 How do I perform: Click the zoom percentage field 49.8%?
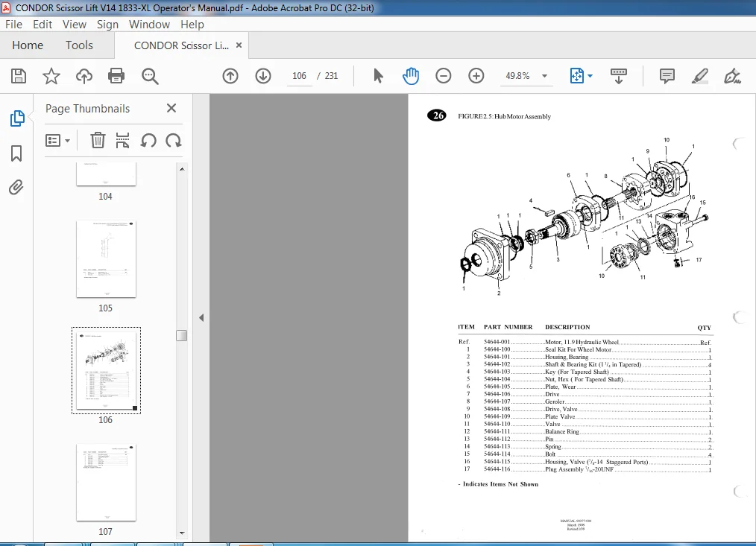(517, 76)
